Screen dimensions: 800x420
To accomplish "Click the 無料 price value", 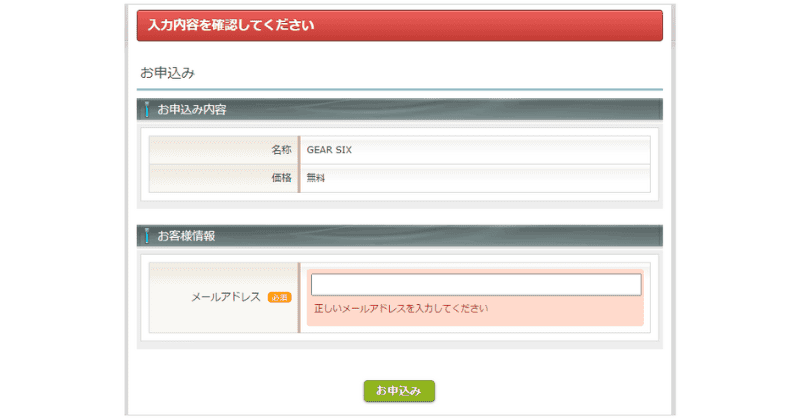I will (316, 178).
